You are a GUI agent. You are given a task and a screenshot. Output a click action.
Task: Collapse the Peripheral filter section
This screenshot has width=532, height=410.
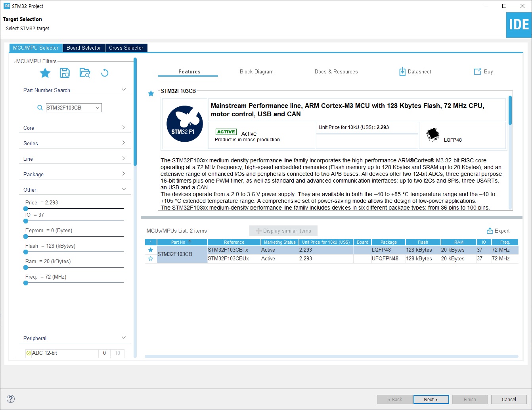[x=124, y=338]
